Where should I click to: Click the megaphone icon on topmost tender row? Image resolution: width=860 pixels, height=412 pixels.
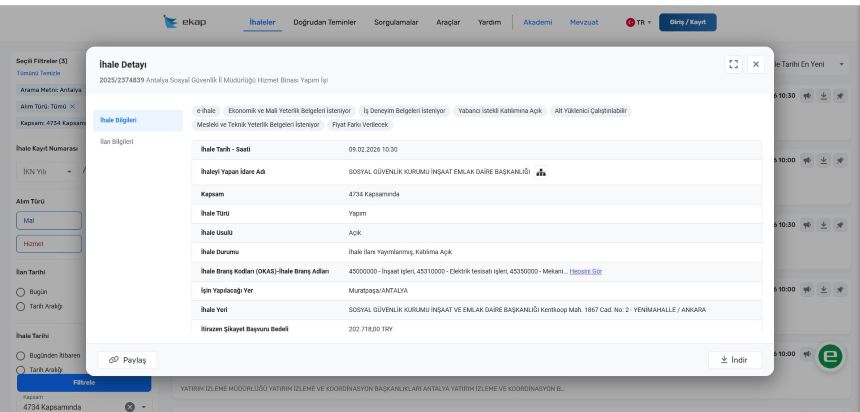coord(803,96)
